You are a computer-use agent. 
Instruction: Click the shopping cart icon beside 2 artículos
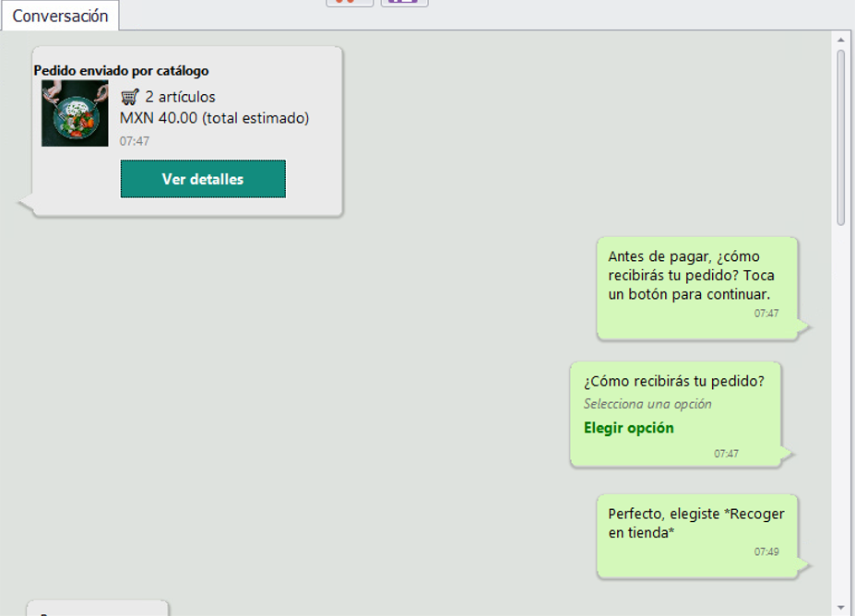click(130, 97)
